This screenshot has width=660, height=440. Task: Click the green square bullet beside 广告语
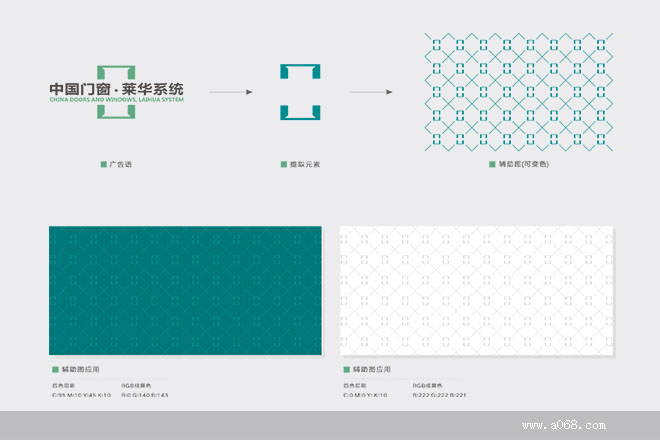coord(104,164)
